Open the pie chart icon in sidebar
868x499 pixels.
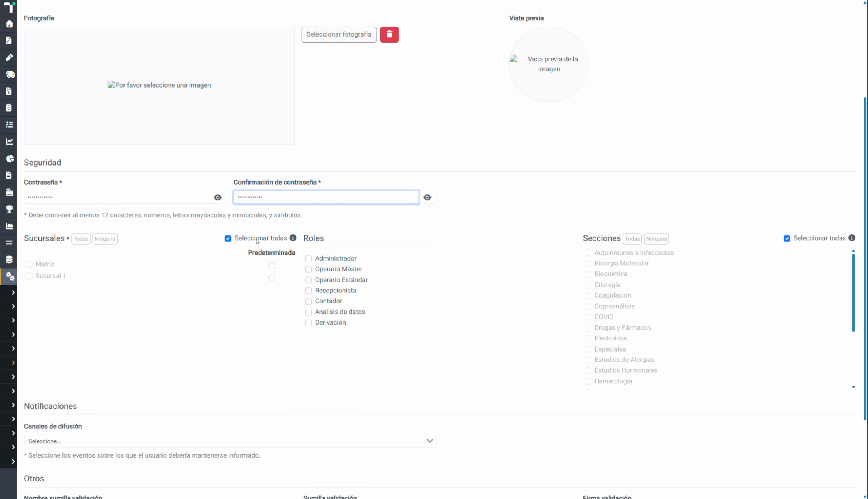[x=10, y=158]
